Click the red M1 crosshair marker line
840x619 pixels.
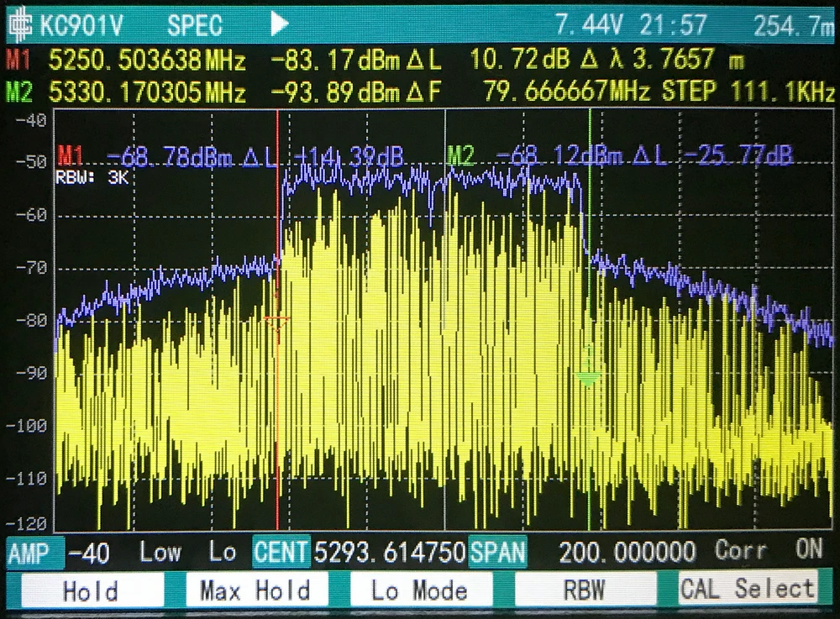(x=277, y=319)
